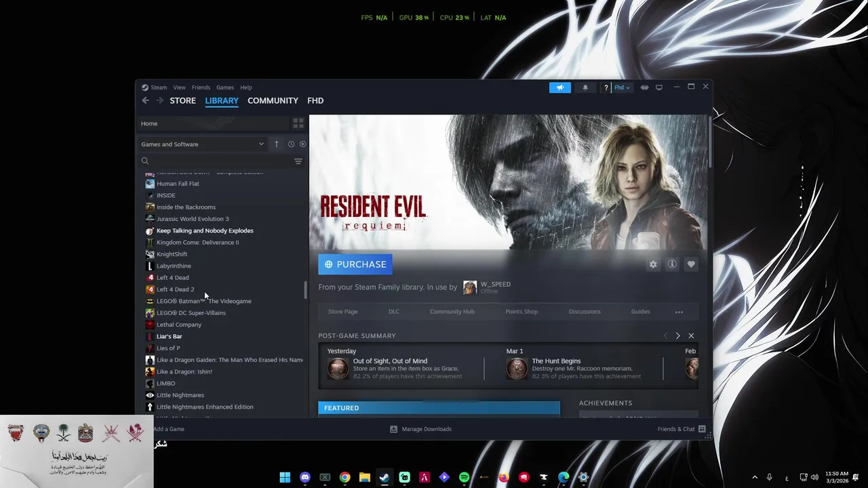
Task: Open advanced filter settings in search bar
Action: (298, 161)
